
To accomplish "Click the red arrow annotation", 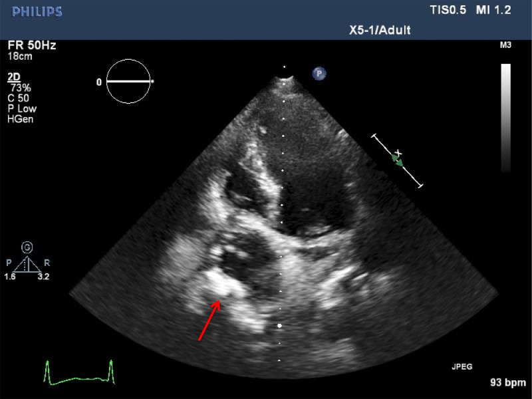I will pyautogui.click(x=209, y=320).
